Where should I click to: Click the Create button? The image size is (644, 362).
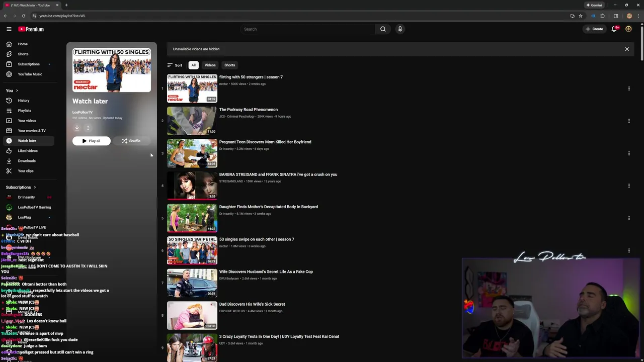click(594, 29)
